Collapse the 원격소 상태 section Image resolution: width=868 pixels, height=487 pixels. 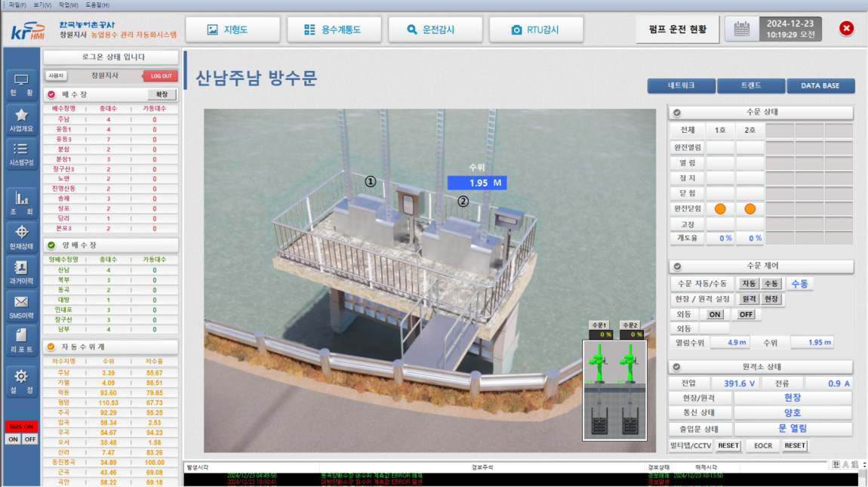tap(677, 367)
